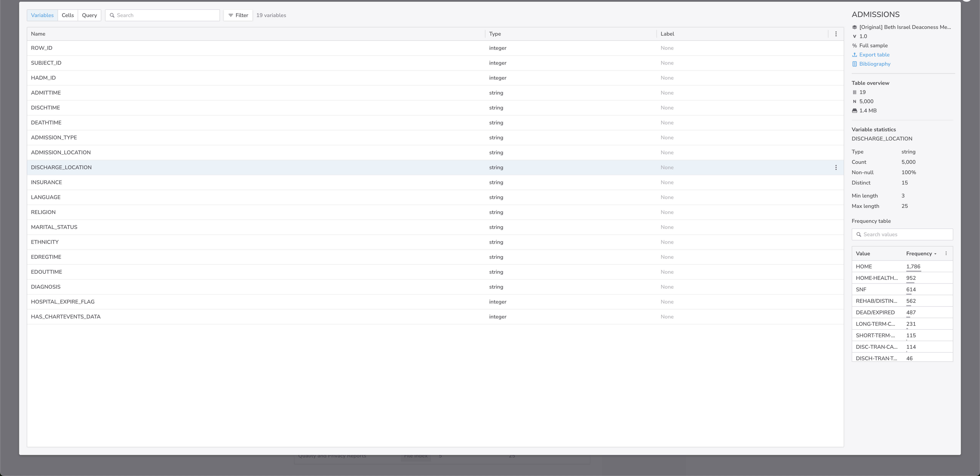Click the Bibliography document icon

(854, 64)
